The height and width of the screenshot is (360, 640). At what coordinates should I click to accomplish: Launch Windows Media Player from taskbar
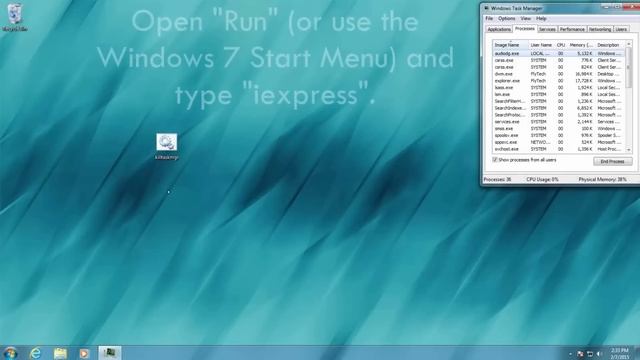tap(84, 353)
